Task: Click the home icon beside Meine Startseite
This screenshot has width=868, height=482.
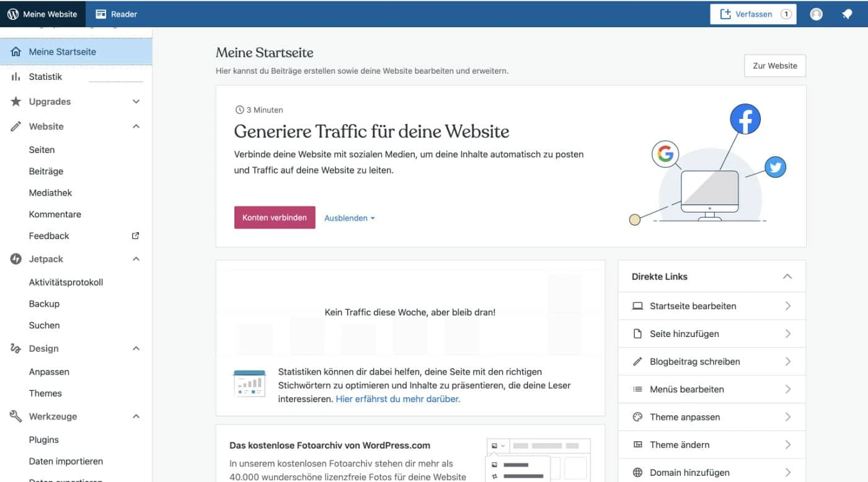Action: click(x=15, y=52)
